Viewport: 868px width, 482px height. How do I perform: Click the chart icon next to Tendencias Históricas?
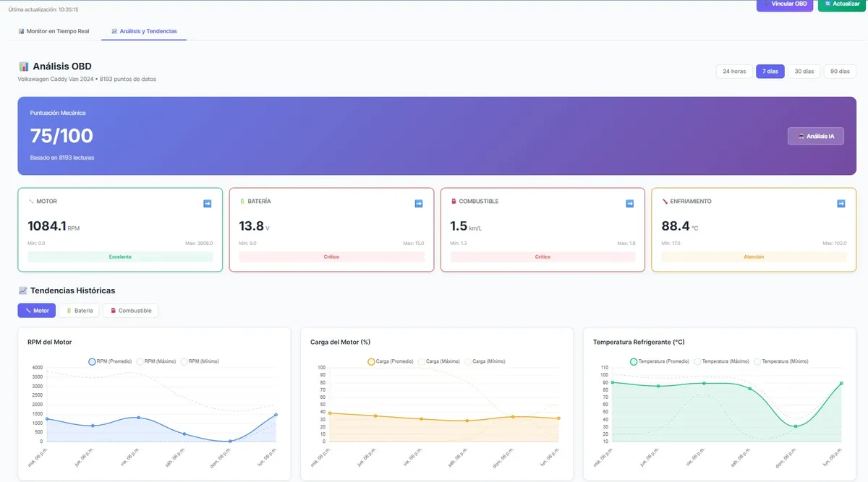[22, 290]
